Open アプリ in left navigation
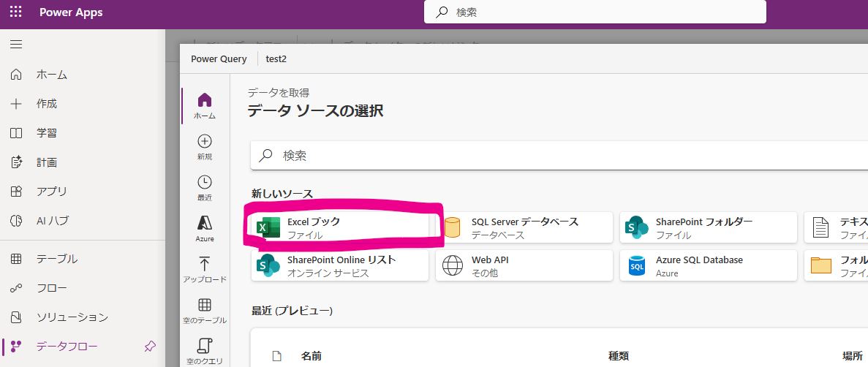The width and height of the screenshot is (868, 367). tap(83, 192)
